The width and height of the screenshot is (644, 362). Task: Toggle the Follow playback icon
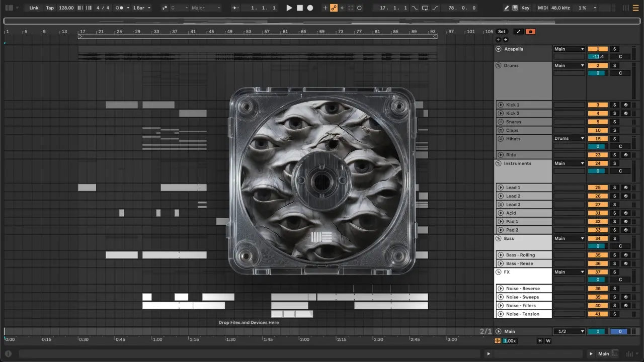(x=235, y=8)
